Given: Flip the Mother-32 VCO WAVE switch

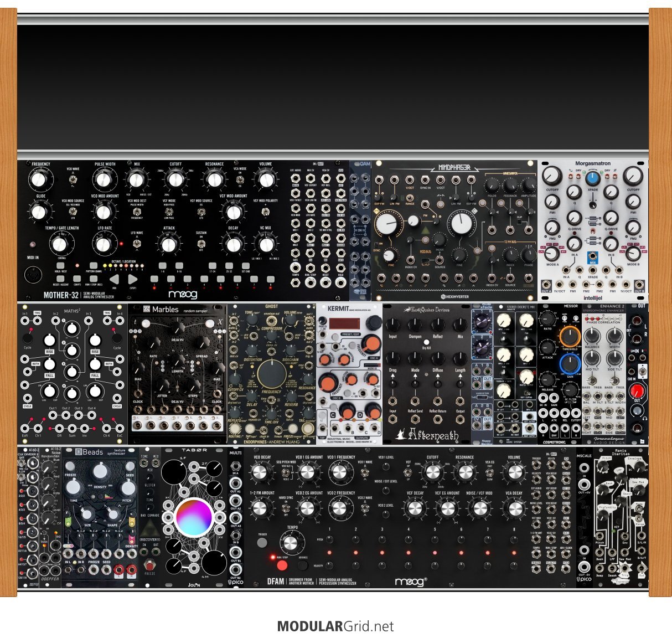Looking at the screenshot, I should tap(73, 180).
